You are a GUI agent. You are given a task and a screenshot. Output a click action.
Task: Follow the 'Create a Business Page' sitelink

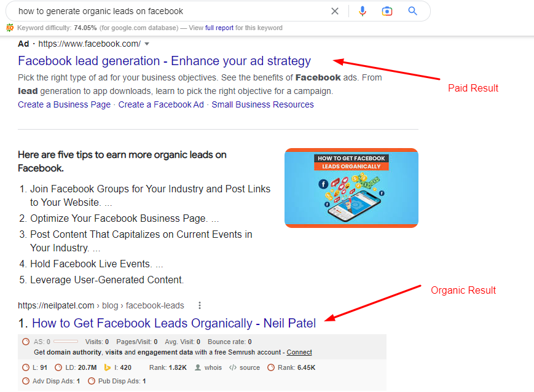(x=64, y=104)
